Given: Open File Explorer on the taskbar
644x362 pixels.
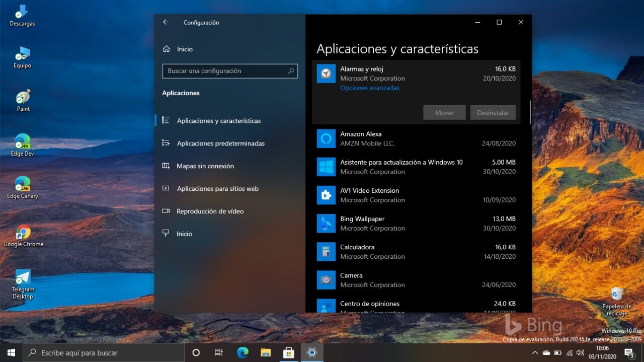Looking at the screenshot, I should pyautogui.click(x=266, y=352).
